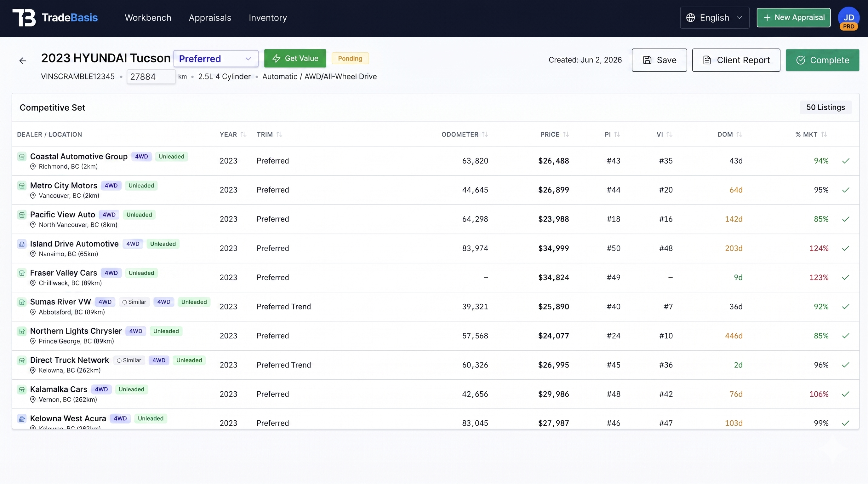Click the dealer icon for Pacific View Auto

[x=22, y=215]
